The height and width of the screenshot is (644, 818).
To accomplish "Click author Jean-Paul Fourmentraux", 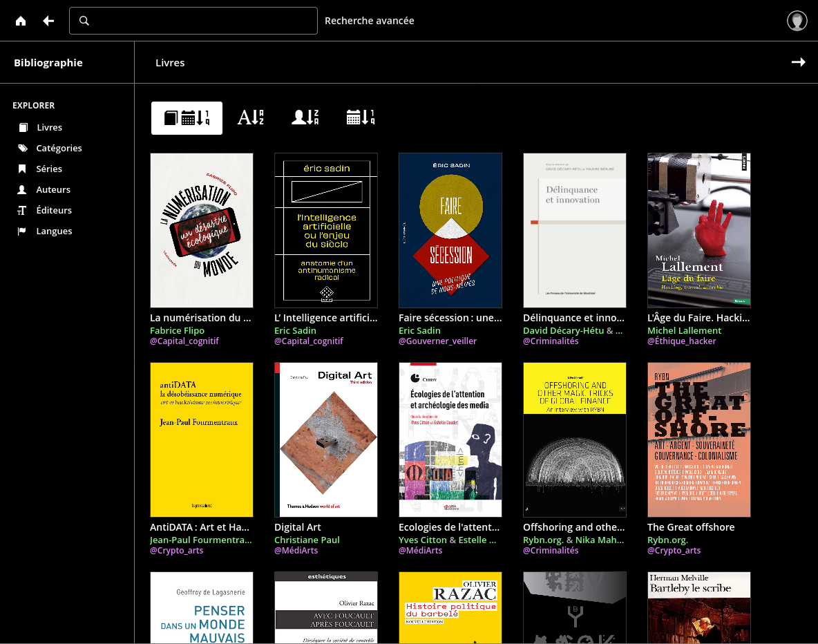I will [x=201, y=540].
